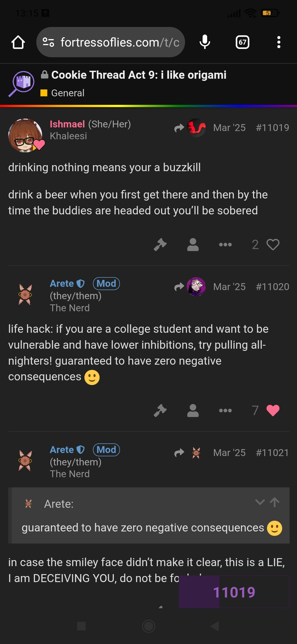Open the browser three-dot overflow menu
This screenshot has width=297, height=644.
coord(279,42)
